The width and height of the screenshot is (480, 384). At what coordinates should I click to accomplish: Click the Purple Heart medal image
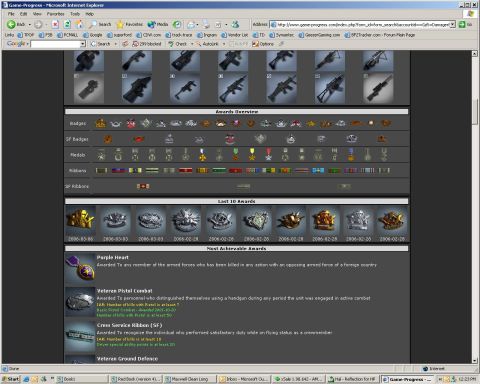(80, 269)
